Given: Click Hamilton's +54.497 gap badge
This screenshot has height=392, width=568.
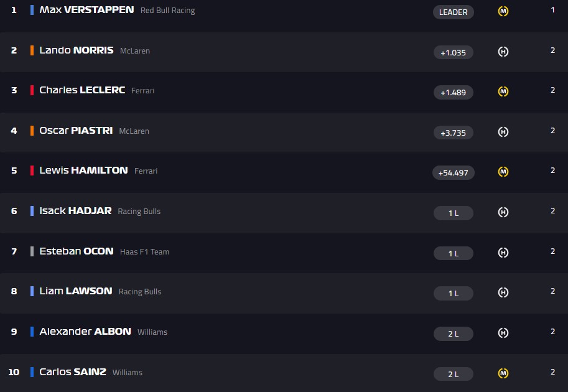Looking at the screenshot, I should (x=454, y=172).
